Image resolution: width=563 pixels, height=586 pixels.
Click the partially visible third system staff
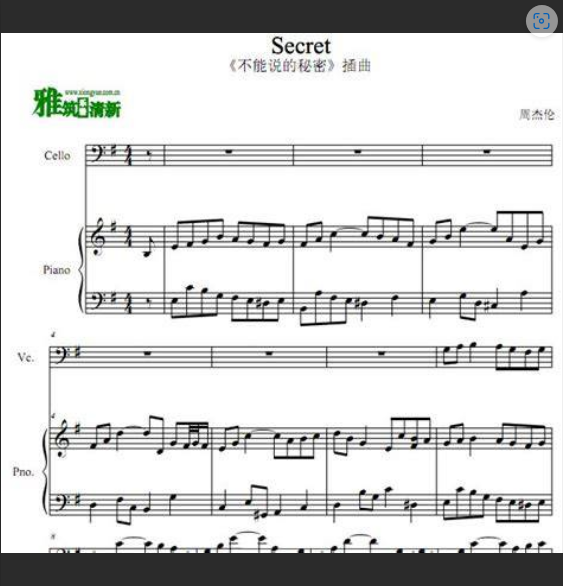pyautogui.click(x=301, y=546)
